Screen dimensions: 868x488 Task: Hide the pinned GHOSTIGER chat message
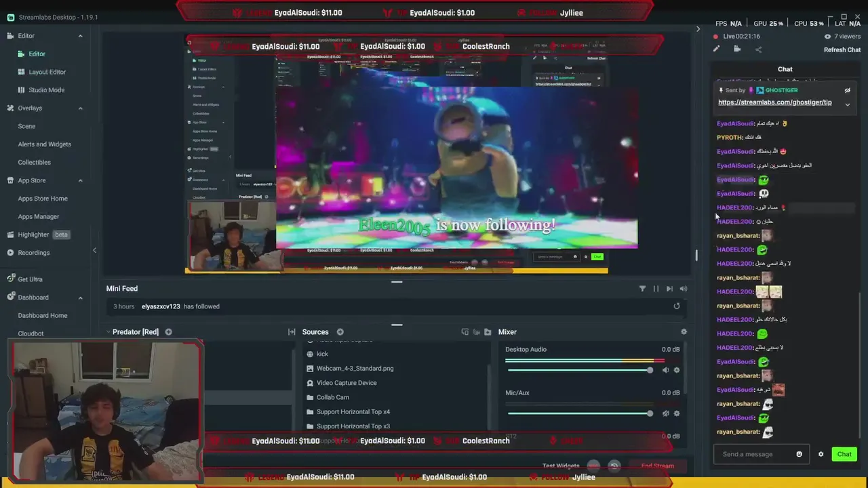(847, 90)
